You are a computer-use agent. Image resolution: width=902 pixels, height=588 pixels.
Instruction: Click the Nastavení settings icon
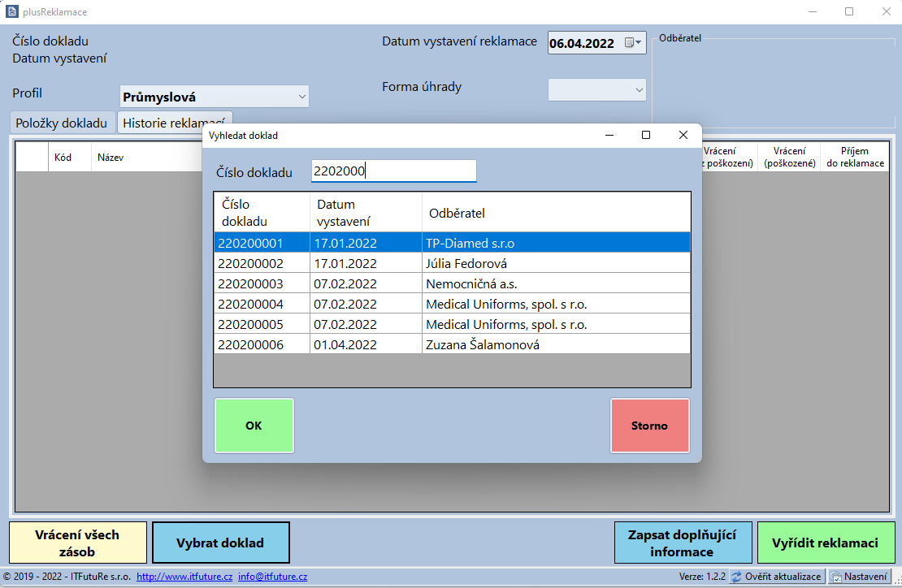(836, 577)
